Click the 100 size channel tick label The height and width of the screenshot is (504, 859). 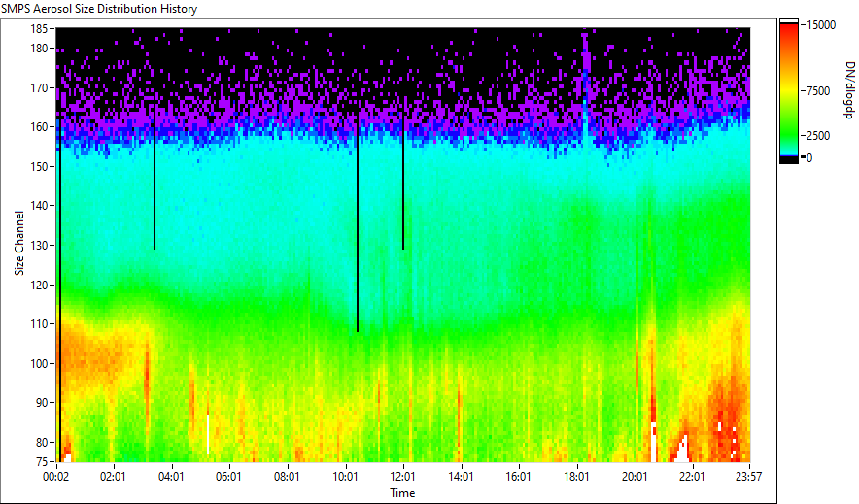coord(39,363)
